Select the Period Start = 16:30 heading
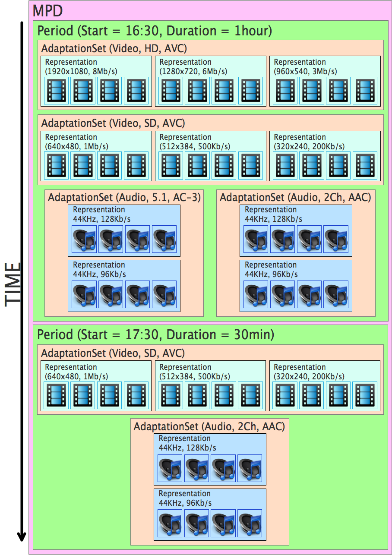 pyautogui.click(x=154, y=31)
